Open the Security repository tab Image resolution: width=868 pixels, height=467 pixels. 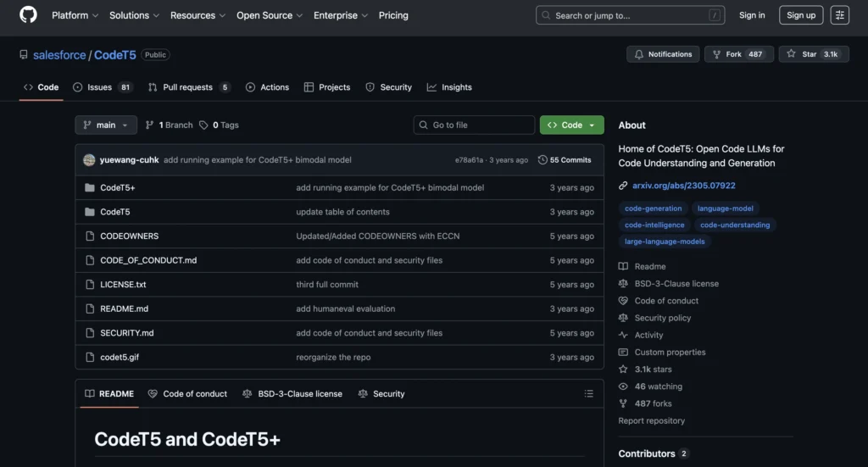(388, 87)
